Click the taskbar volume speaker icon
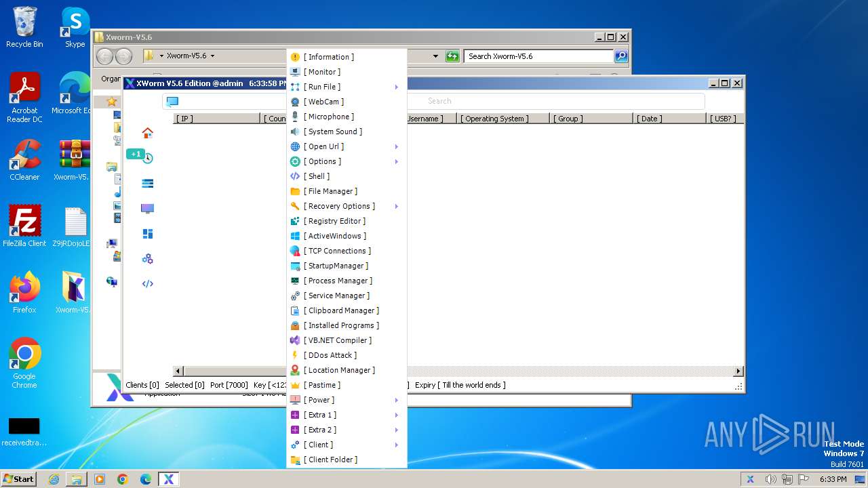Screen dimensions: 868x488 pyautogui.click(x=770, y=479)
